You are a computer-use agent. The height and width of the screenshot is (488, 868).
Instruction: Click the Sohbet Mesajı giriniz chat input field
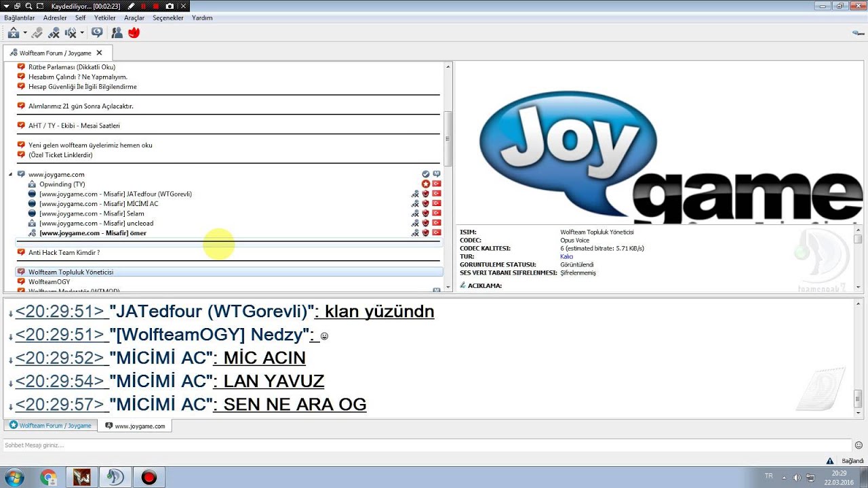point(426,445)
